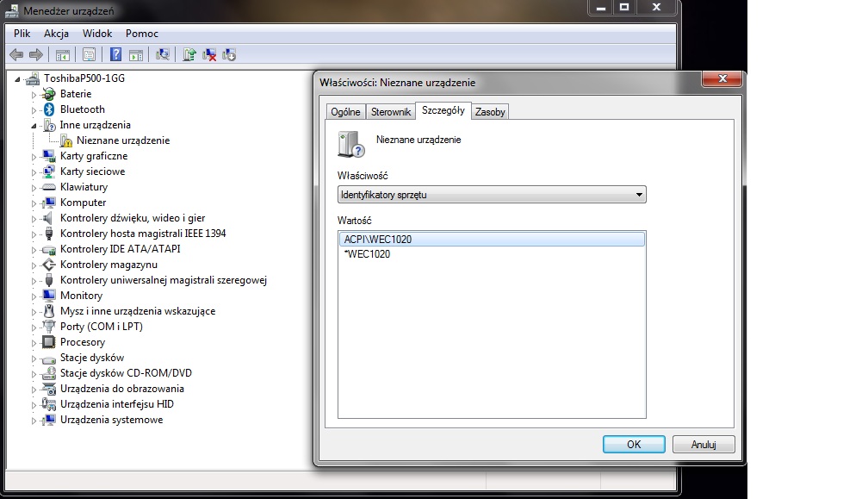Expand the Procesory tree node
This screenshot has width=868, height=499.
pos(35,342)
